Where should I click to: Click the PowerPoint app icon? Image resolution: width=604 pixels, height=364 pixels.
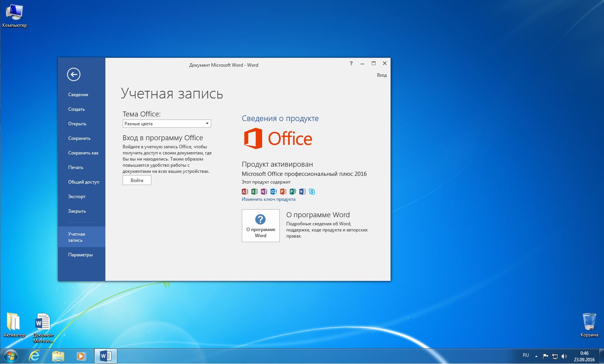[x=283, y=192]
